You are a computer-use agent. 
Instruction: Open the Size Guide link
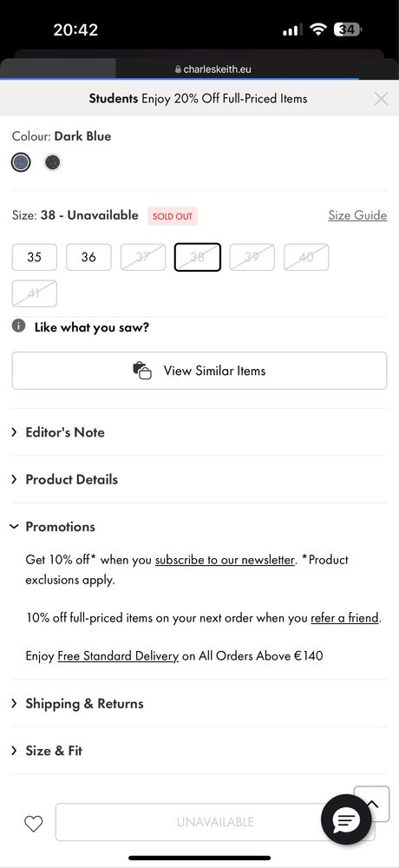[357, 215]
